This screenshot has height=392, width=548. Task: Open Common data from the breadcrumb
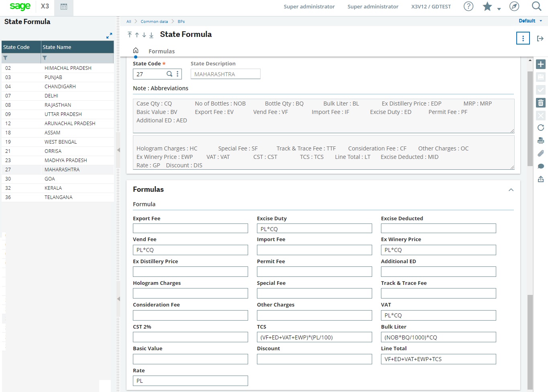[154, 21]
